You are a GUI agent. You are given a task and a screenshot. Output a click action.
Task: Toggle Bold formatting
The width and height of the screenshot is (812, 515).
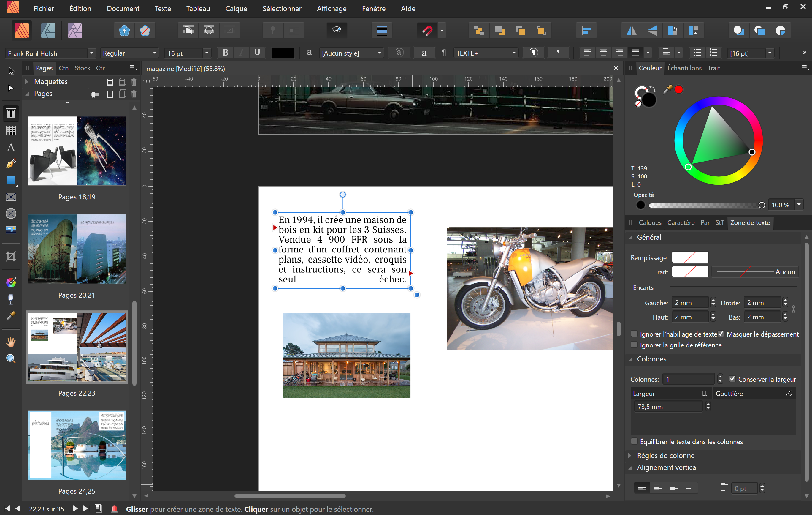tap(226, 53)
